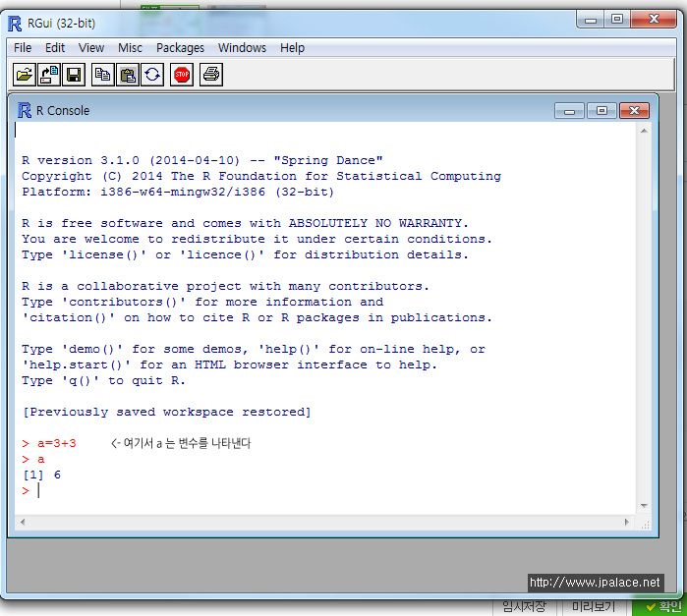Click the 미리보기 button in background window

(x=593, y=607)
